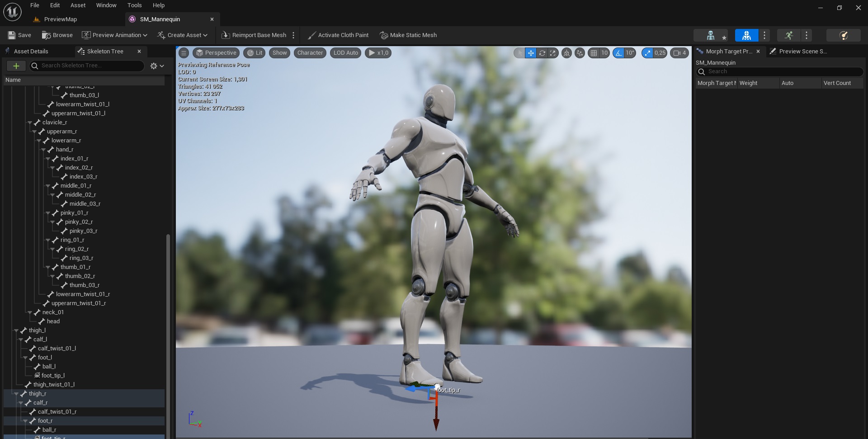
Task: Switch to Skeleton editor mode icon
Action: point(711,35)
